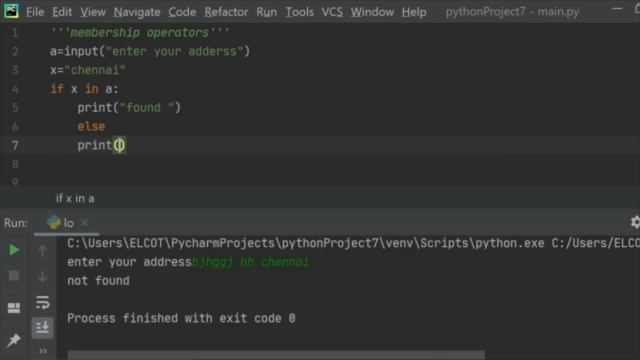
Task: Open the Run menu
Action: (267, 12)
